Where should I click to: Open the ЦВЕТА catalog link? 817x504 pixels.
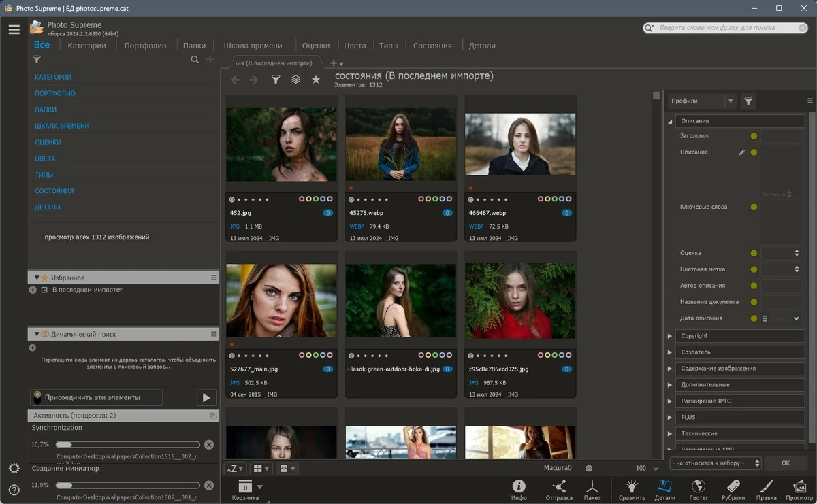45,158
